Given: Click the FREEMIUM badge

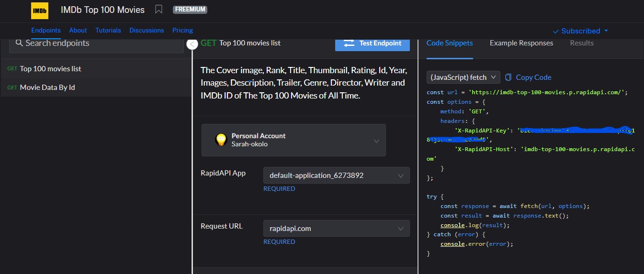Looking at the screenshot, I should click(190, 10).
